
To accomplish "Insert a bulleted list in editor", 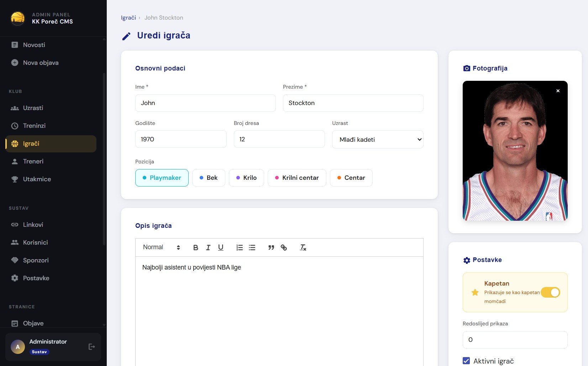I will pos(252,247).
